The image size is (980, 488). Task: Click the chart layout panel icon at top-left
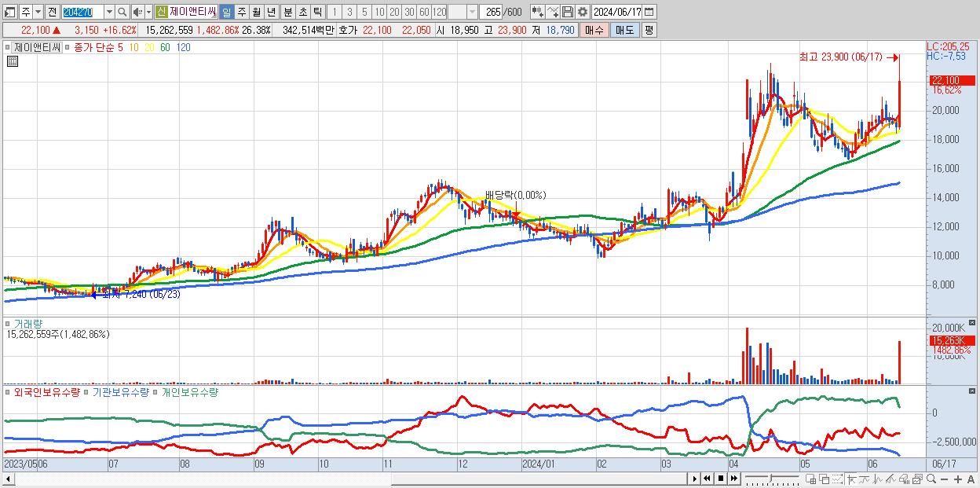[x=10, y=13]
